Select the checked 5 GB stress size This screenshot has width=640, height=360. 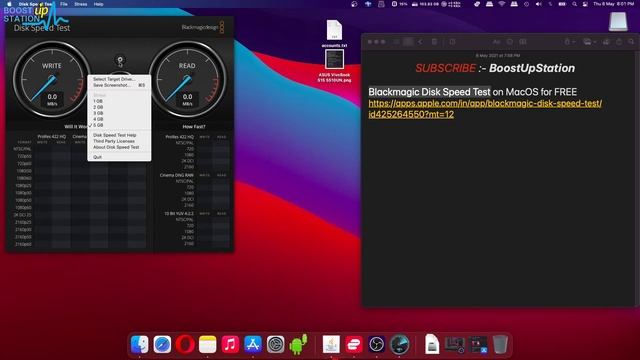click(119, 125)
